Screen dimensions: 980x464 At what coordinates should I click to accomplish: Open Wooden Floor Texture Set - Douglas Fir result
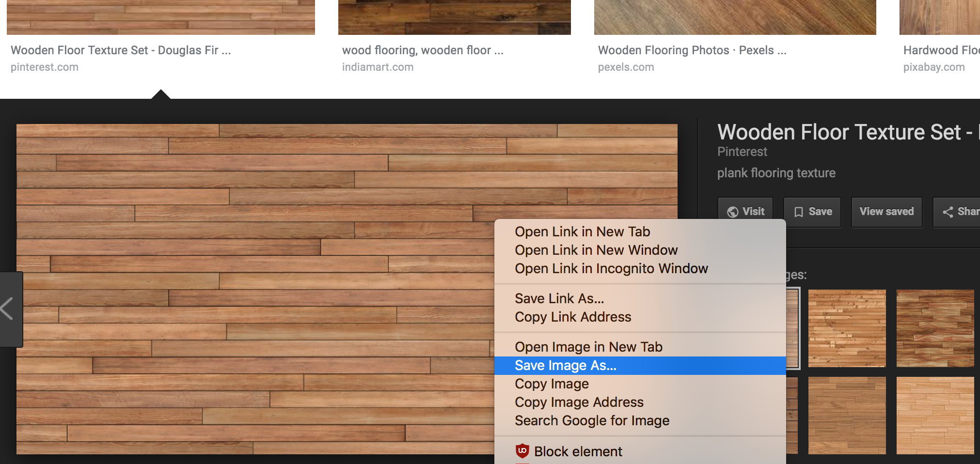pyautogui.click(x=121, y=50)
